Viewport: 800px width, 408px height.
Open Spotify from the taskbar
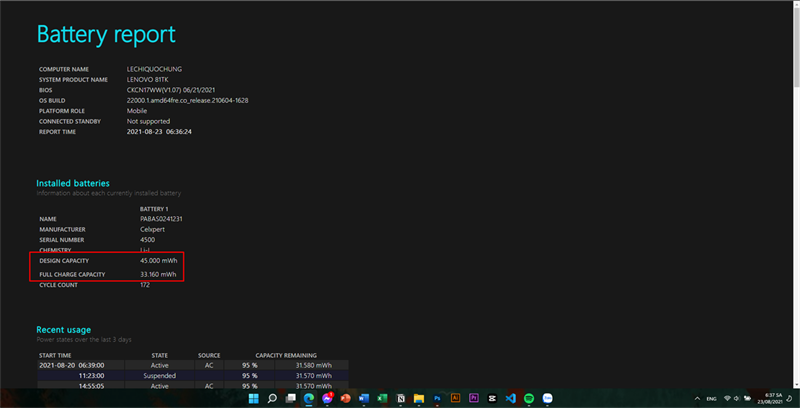[529, 398]
